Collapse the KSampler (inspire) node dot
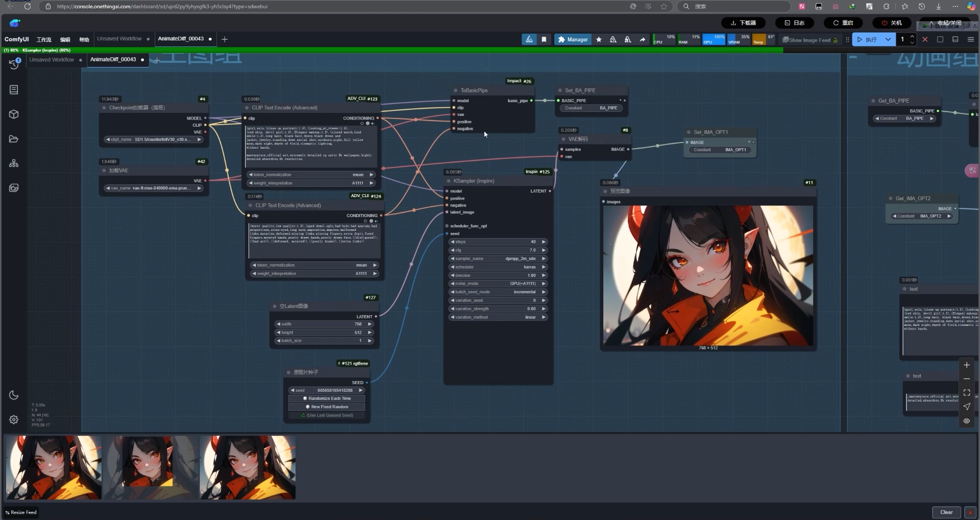 tap(449, 181)
